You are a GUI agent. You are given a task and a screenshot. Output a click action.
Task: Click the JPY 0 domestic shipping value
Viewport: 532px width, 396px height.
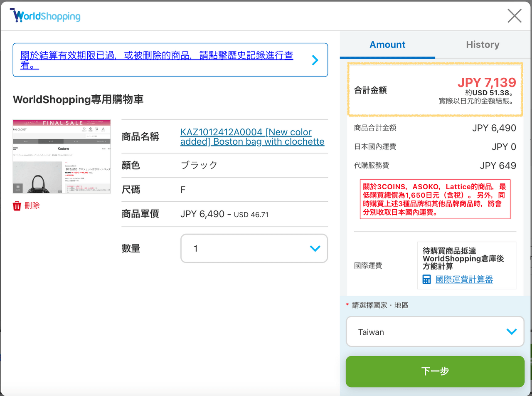504,147
